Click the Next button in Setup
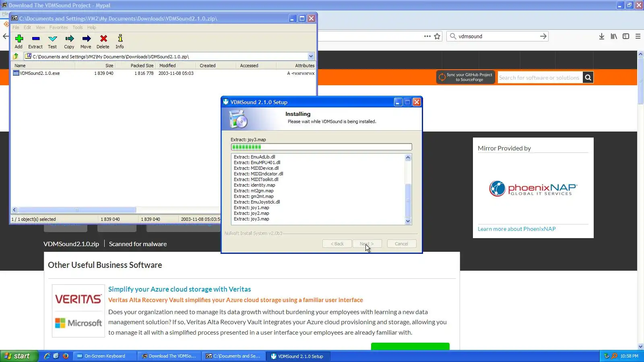Screen dimensions: 644x362 coord(367,244)
